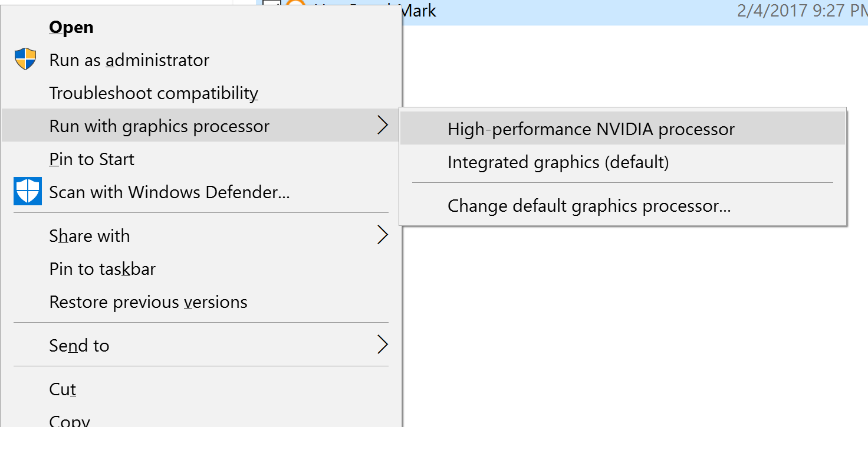Click the Windows Defender shield icon
868x456 pixels.
(x=28, y=191)
